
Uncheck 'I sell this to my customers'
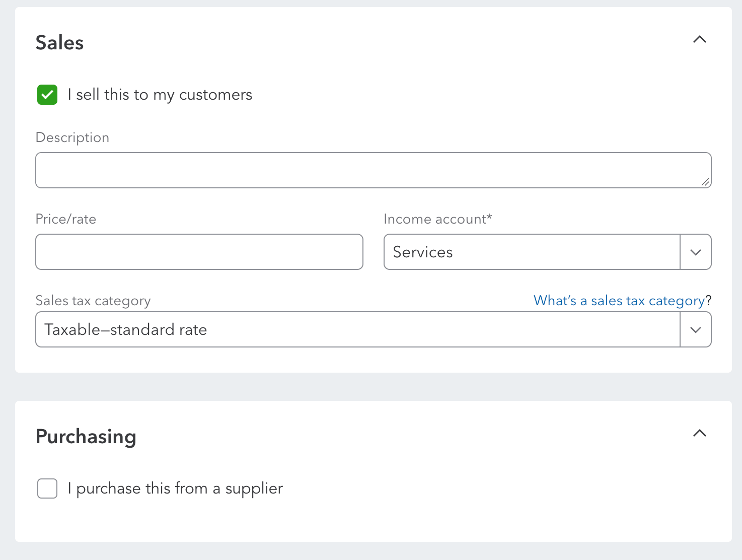47,95
